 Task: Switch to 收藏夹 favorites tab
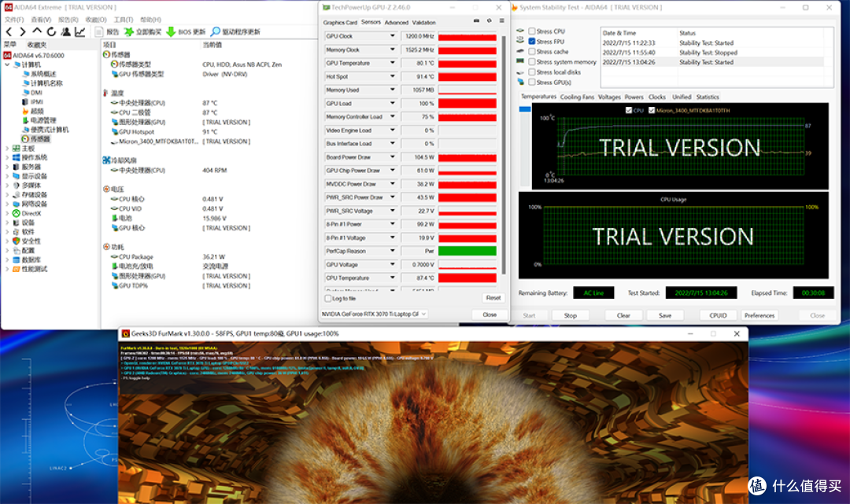point(37,44)
